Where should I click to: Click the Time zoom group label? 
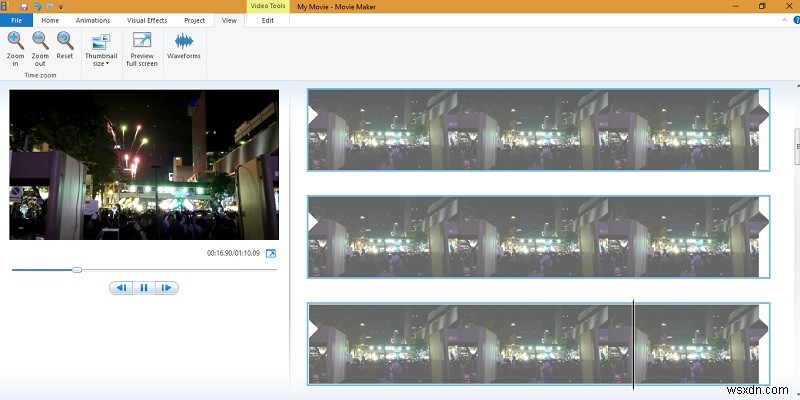tap(40, 75)
